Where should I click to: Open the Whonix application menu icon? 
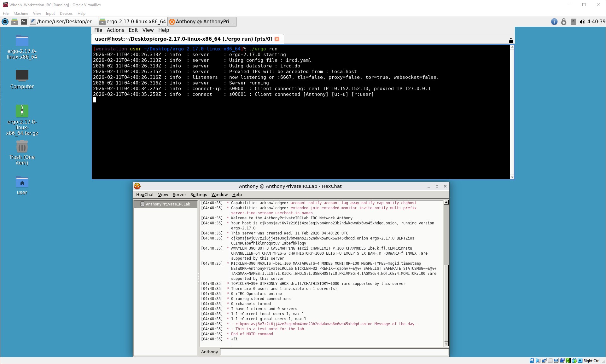coord(5,22)
